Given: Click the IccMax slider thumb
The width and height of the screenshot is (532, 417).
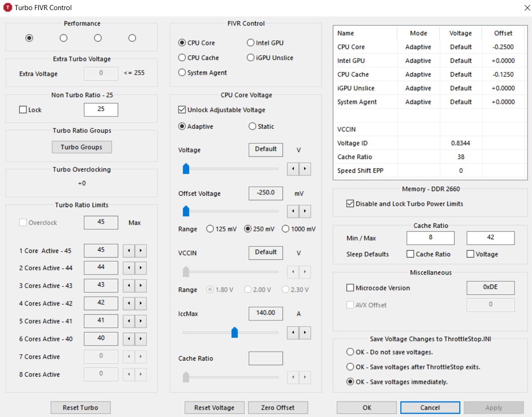Looking at the screenshot, I should 234,332.
